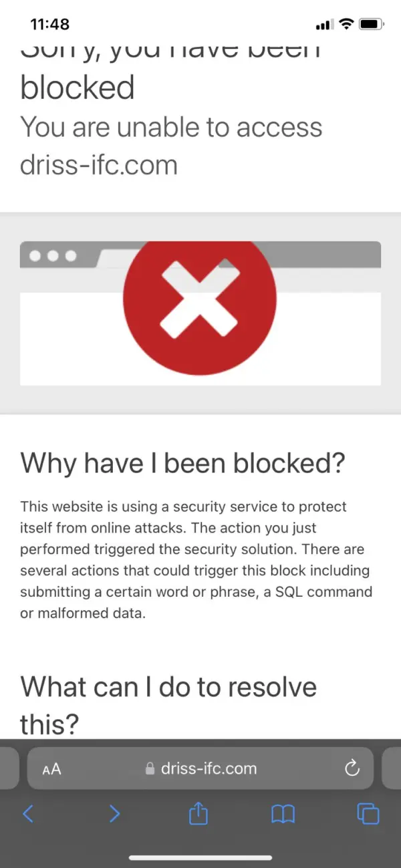Tap the home indicator bar
Image resolution: width=401 pixels, height=868 pixels.
pos(200,857)
